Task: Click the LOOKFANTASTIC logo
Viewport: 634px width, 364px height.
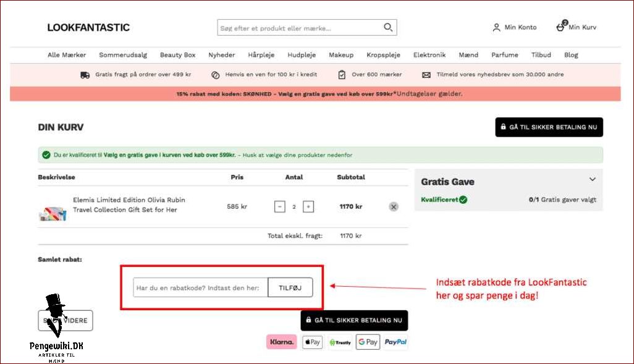Action: pyautogui.click(x=88, y=28)
